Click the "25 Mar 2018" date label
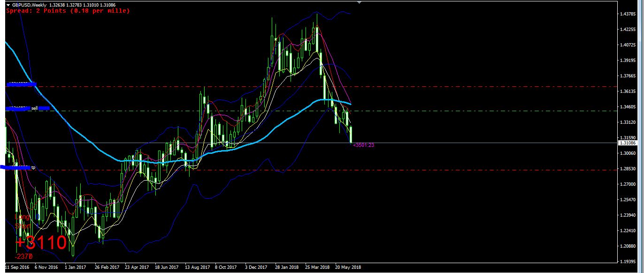 [317, 267]
